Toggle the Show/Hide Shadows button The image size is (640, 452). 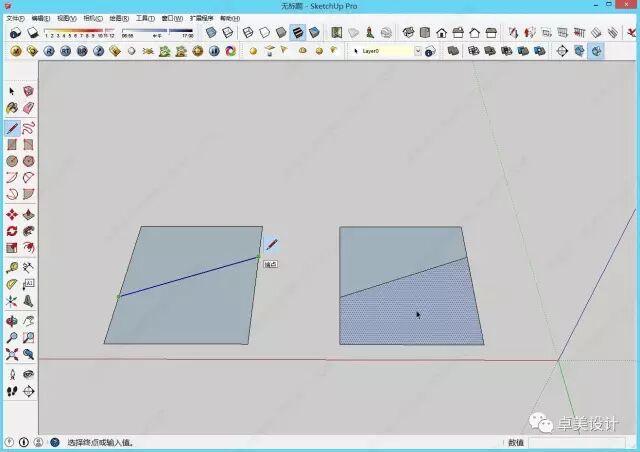33,33
